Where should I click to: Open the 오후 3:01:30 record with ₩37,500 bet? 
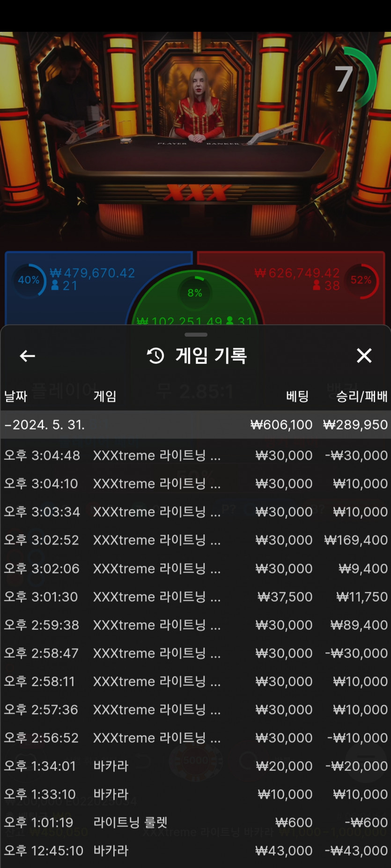click(196, 597)
